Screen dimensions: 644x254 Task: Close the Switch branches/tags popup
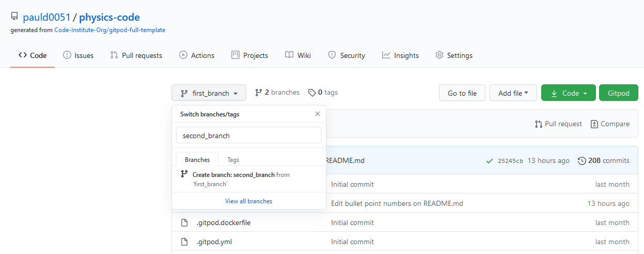pos(318,114)
